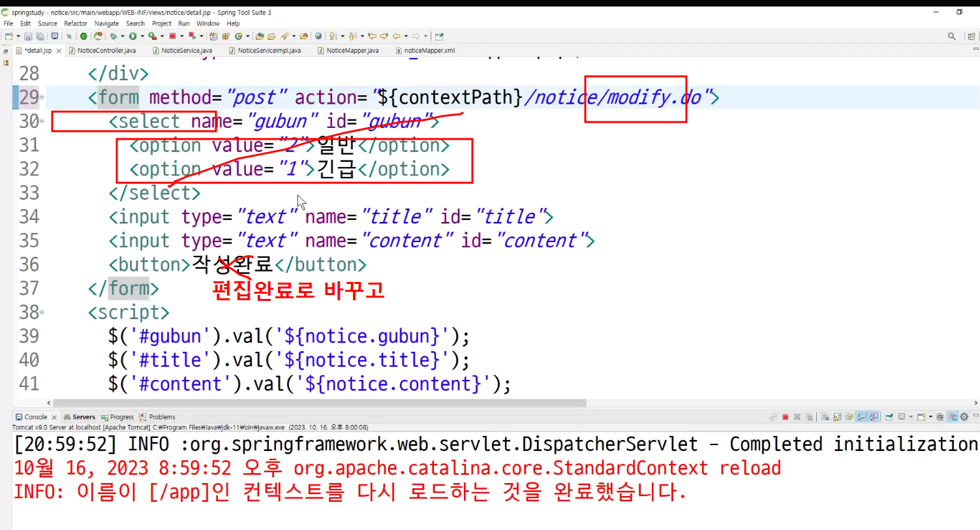Click the Console gear settings icon

964,416
